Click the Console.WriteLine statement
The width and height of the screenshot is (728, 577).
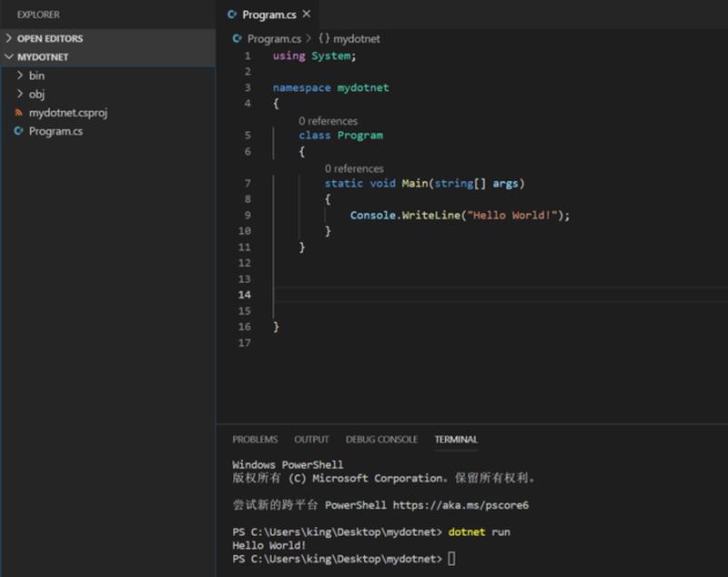(460, 216)
